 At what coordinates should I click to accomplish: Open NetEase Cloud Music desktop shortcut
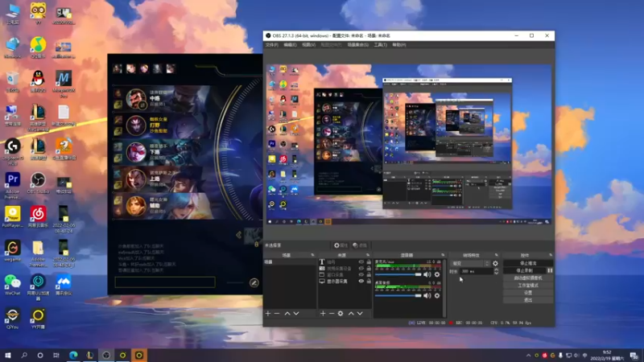pos(38,216)
